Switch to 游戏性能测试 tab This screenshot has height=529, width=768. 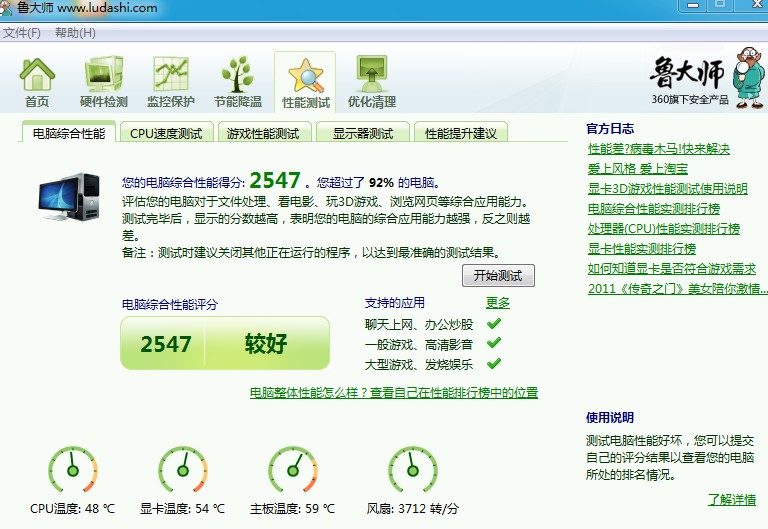(x=263, y=133)
